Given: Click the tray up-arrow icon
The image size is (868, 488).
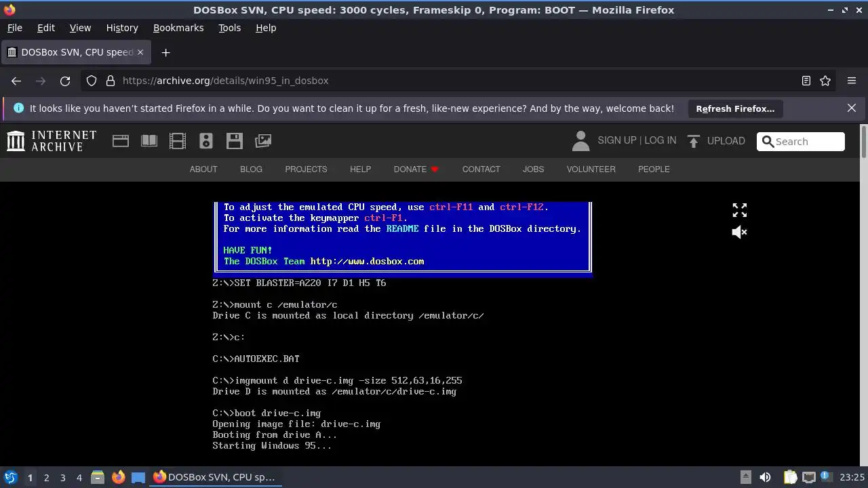Looking at the screenshot, I should (x=745, y=477).
